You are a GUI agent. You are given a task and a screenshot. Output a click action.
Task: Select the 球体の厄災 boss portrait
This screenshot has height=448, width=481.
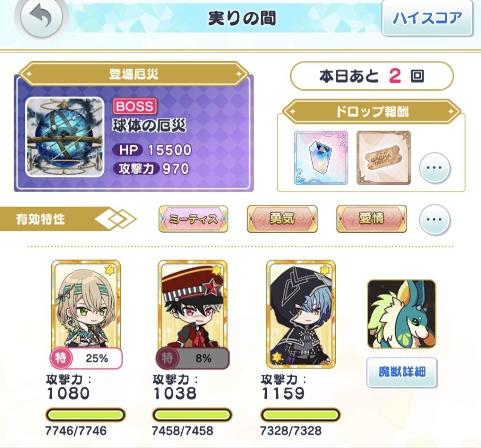(64, 137)
